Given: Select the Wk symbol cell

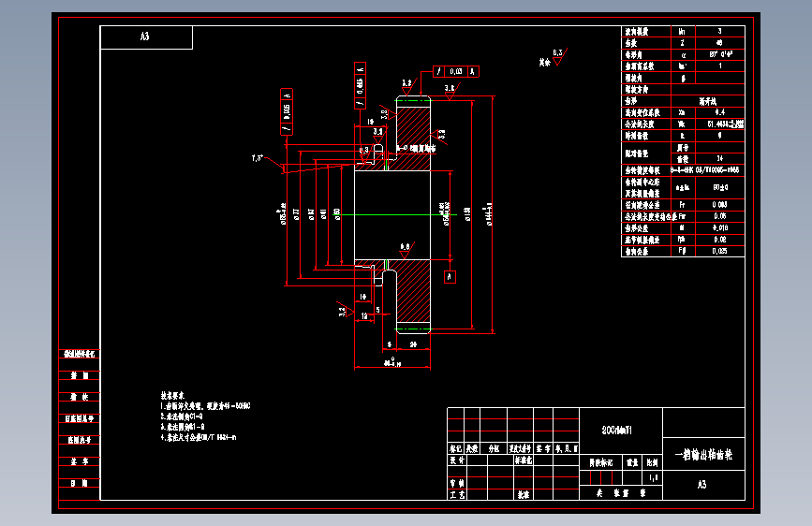Looking at the screenshot, I should point(682,124).
